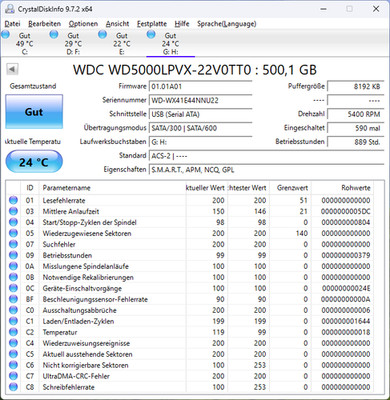Click the raw value 000000000006 for Ausschaltungsabbrüche
390x400 pixels.
[346, 310]
